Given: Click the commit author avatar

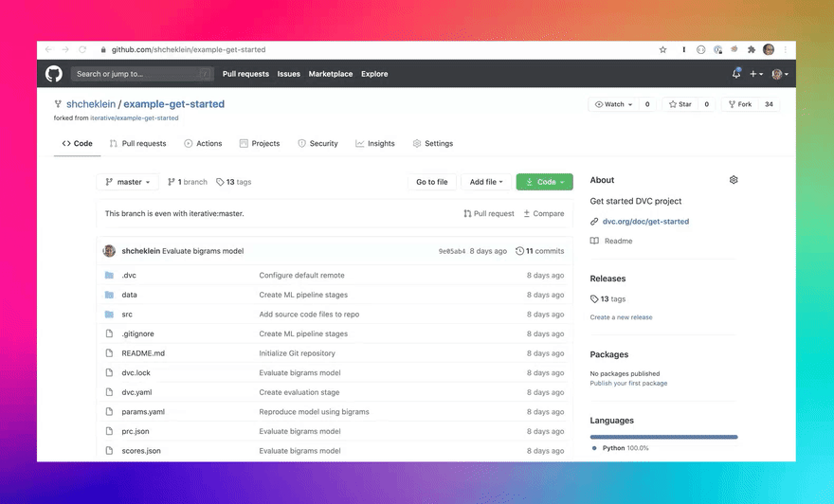Looking at the screenshot, I should (x=109, y=251).
